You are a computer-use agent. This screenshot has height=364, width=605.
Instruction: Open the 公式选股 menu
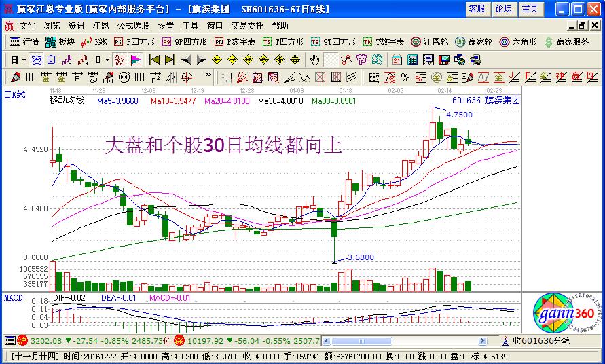(x=133, y=25)
